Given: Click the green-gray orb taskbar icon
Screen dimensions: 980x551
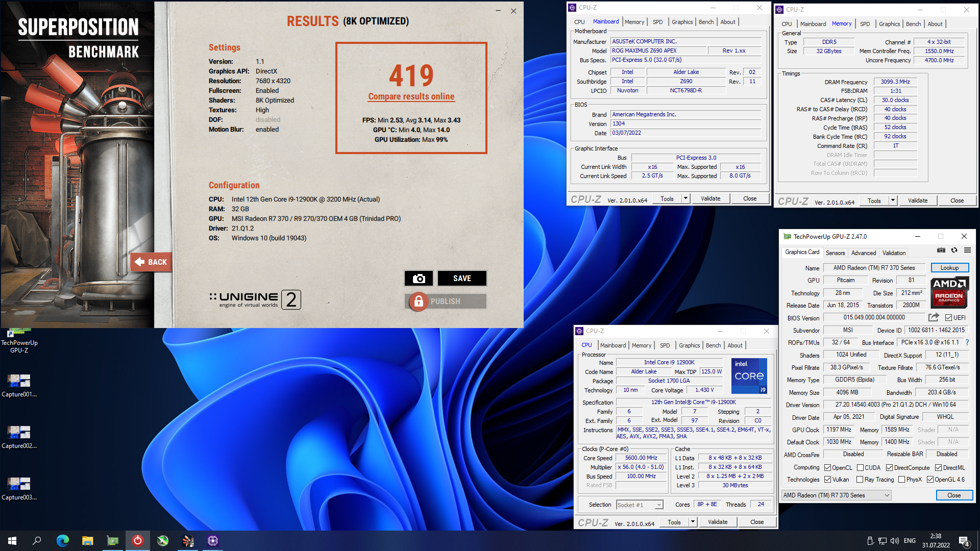Looking at the screenshot, I should click(x=163, y=541).
